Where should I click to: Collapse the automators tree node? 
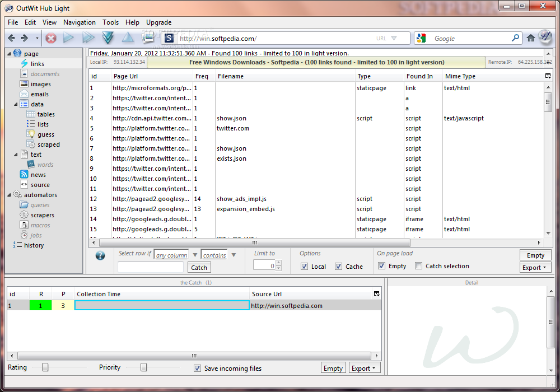[x=9, y=195]
